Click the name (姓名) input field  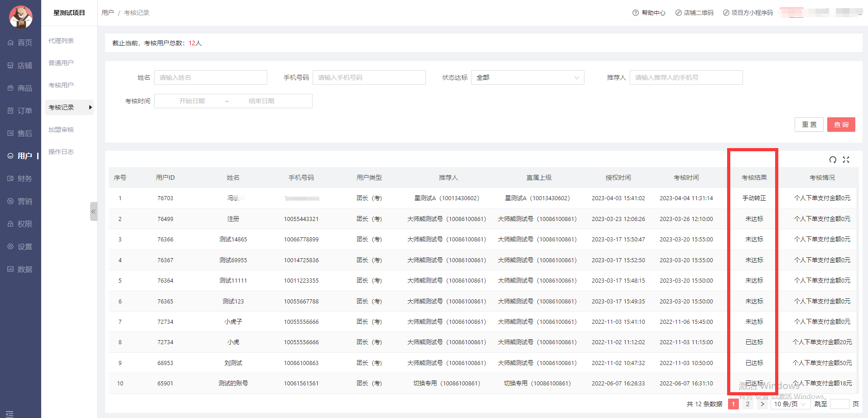click(210, 77)
